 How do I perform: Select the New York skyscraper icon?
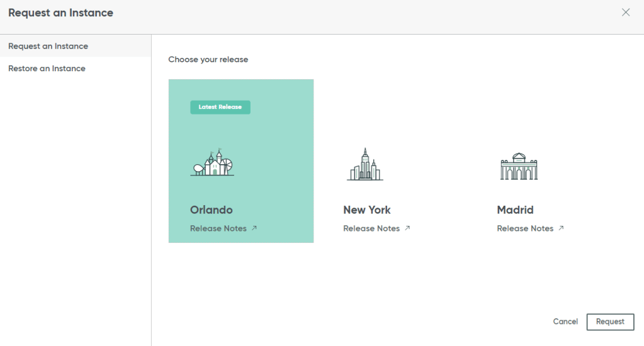365,165
